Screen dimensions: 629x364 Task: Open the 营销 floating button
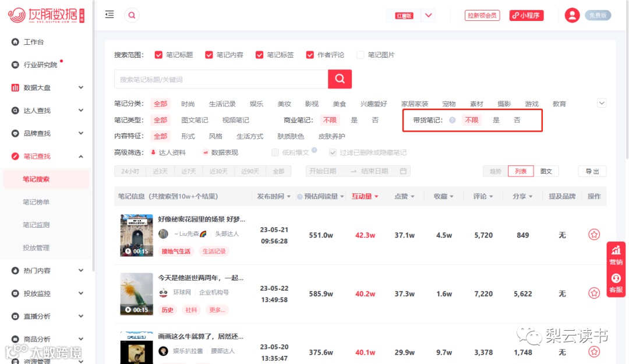click(x=616, y=255)
